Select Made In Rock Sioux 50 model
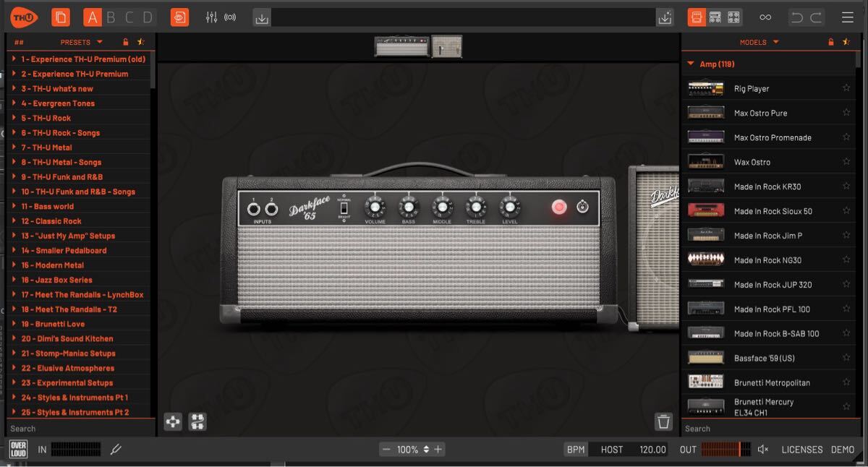 (x=769, y=211)
